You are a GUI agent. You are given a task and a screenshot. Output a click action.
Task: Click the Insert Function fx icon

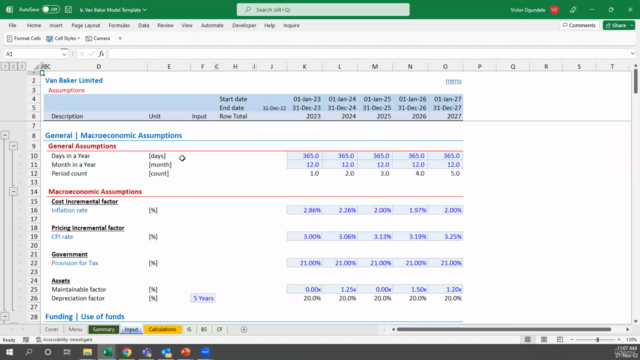pos(101,54)
